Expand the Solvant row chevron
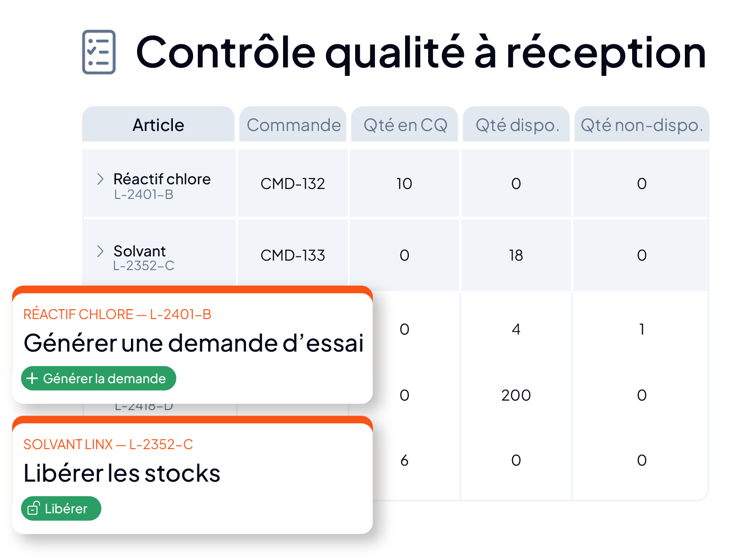Screen dimensions: 756x558 tap(100, 251)
